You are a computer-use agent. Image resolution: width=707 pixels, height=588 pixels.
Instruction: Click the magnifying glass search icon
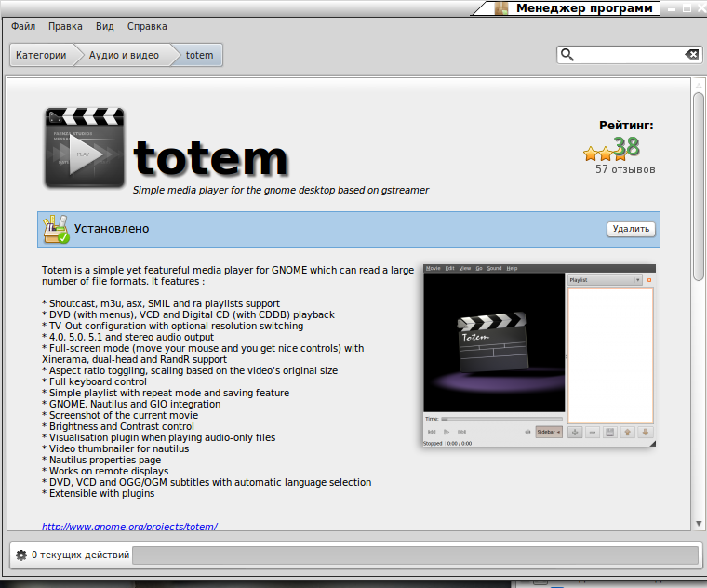pos(567,55)
